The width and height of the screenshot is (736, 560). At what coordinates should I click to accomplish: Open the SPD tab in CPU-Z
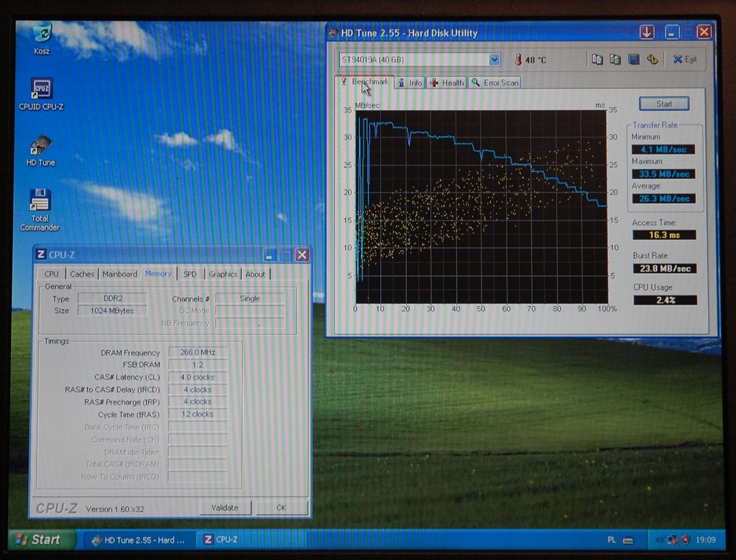point(190,274)
